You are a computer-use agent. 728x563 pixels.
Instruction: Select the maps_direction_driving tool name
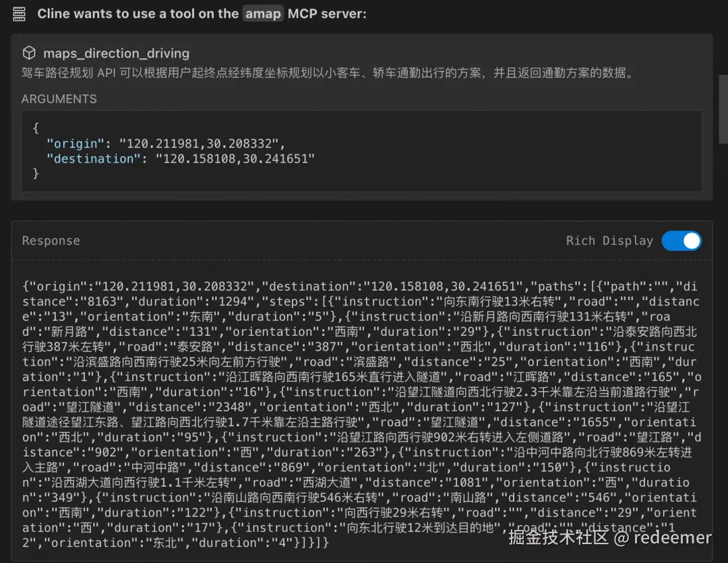pos(116,53)
